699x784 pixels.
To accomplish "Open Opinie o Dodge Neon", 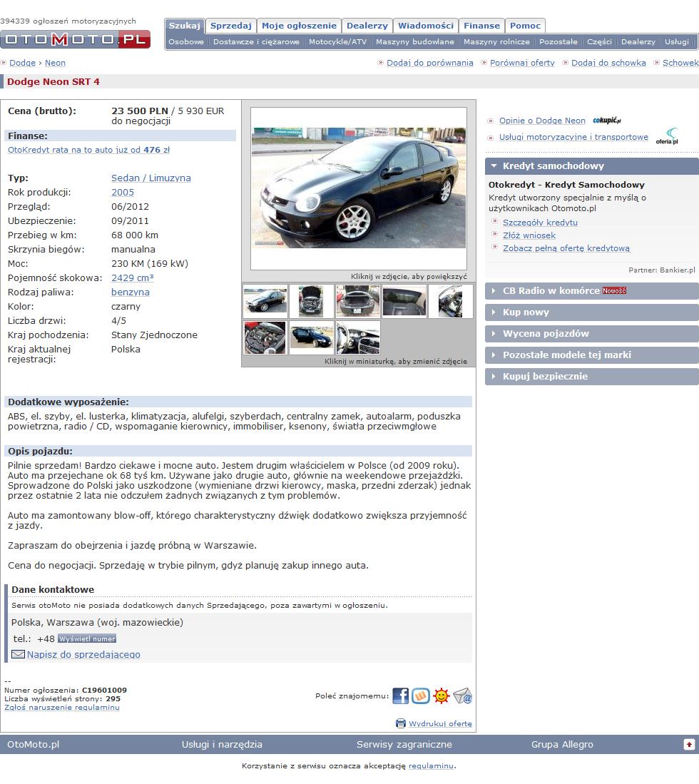I will (x=542, y=121).
